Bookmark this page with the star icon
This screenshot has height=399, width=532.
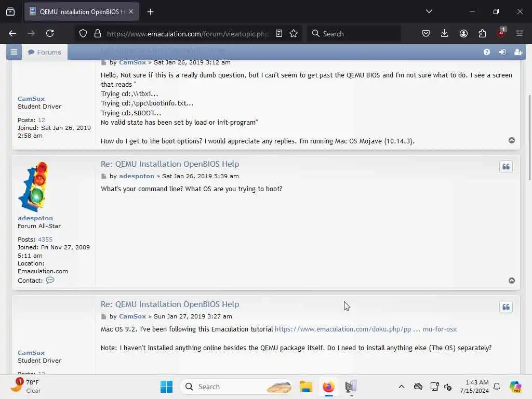[x=294, y=33]
